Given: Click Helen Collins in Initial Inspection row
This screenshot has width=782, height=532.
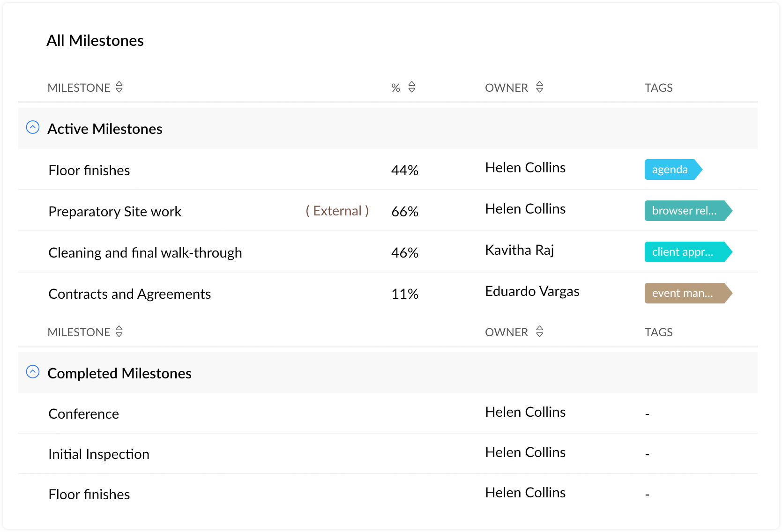Looking at the screenshot, I should pyautogui.click(x=525, y=452).
